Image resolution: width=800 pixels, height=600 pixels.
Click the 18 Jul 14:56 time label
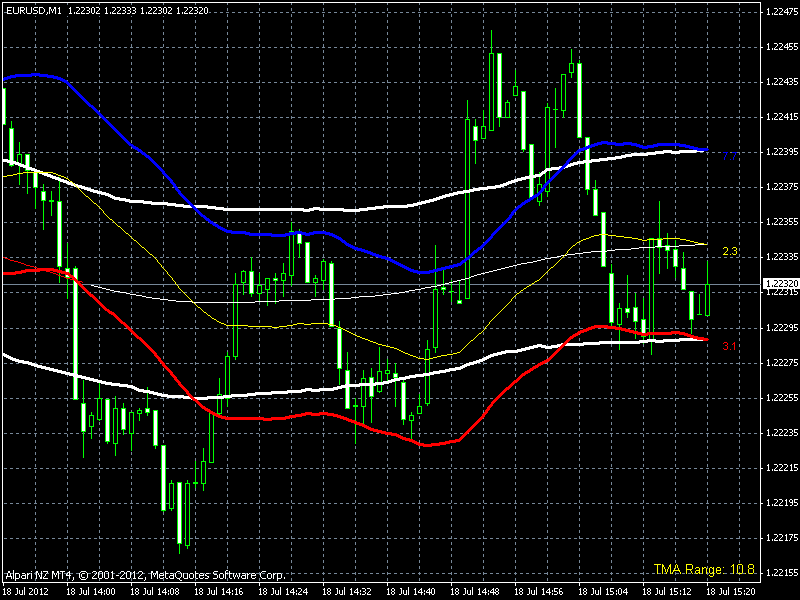pos(539,592)
